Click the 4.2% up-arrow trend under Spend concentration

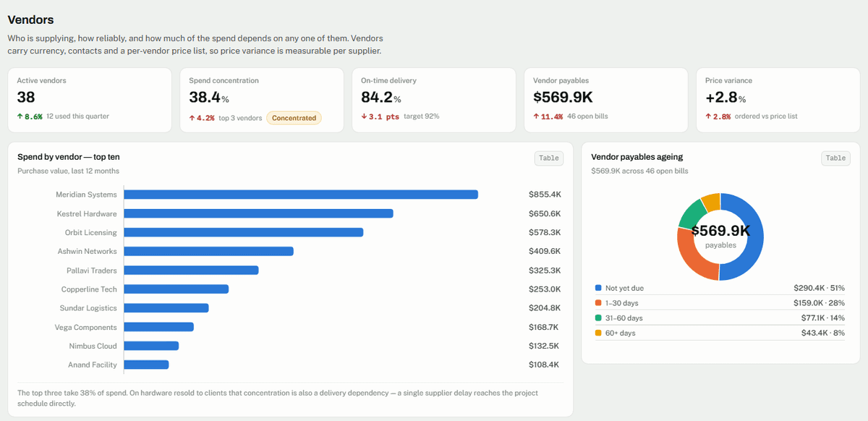coord(202,117)
